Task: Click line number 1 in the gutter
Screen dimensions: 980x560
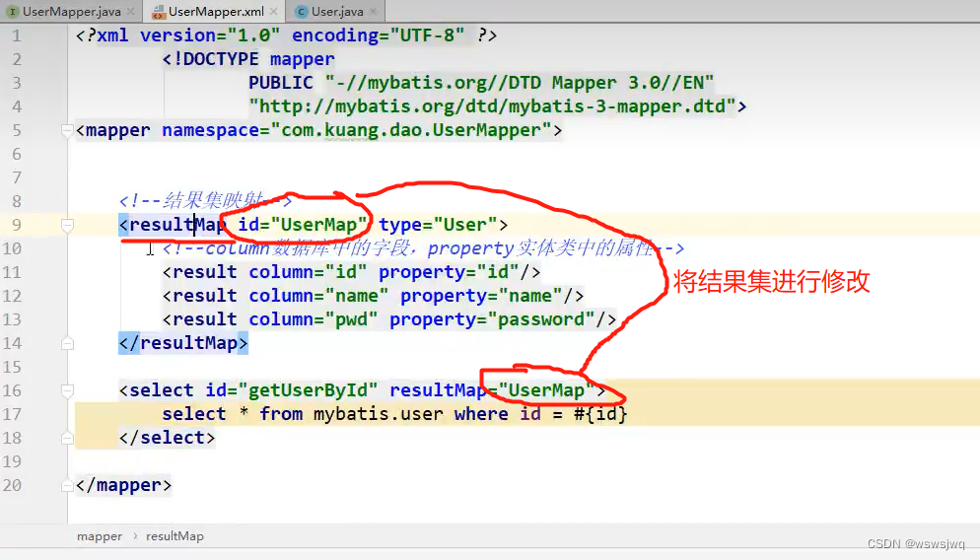Action: (x=16, y=35)
